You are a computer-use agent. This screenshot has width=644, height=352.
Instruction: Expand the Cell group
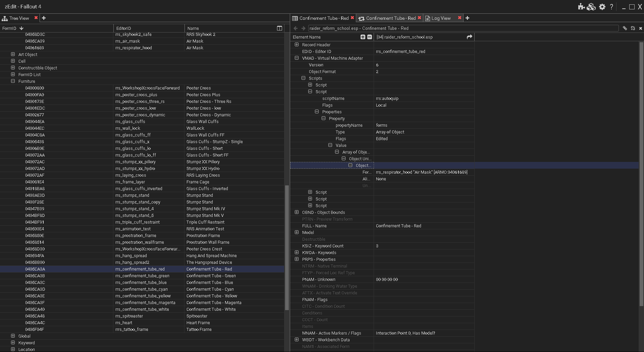coord(13,61)
